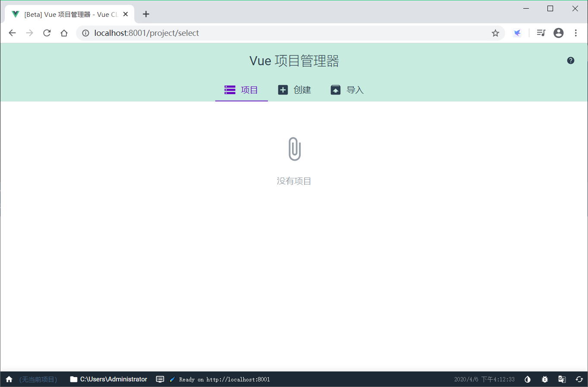Maximize the Chrome window

(x=550, y=9)
